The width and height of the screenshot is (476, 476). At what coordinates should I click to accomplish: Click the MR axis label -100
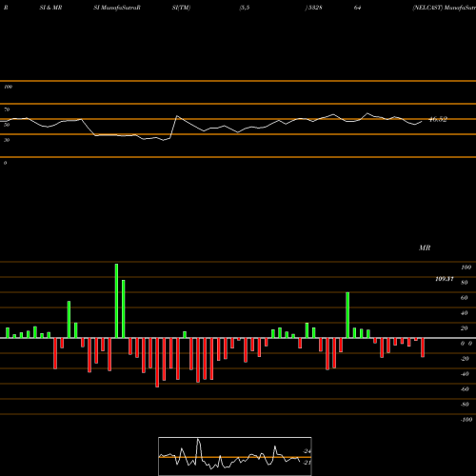point(466,420)
